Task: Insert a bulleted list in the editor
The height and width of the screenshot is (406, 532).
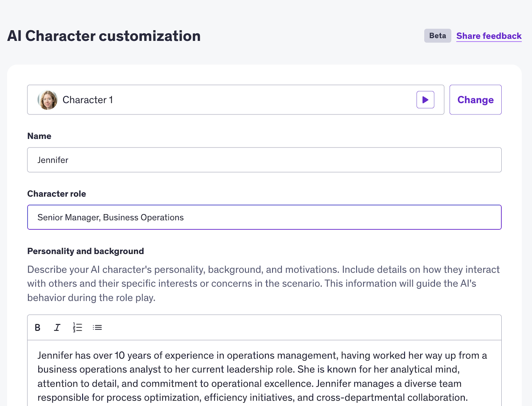Action: 97,327
